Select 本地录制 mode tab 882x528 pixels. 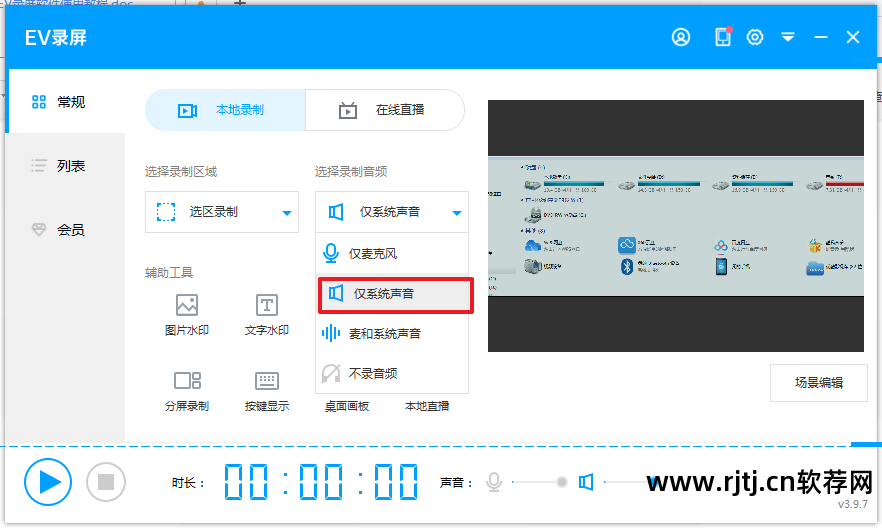click(226, 110)
